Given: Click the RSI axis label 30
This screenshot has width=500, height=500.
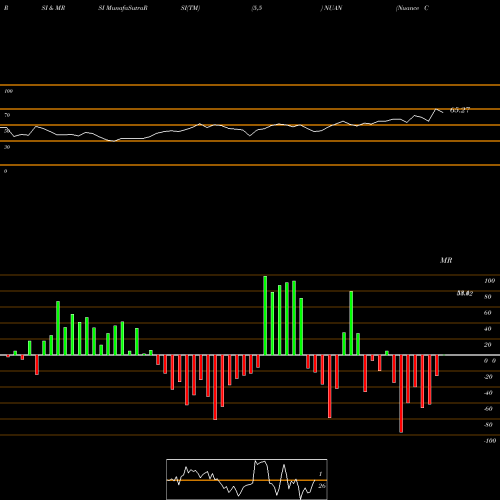Looking at the screenshot, I should [7, 147].
